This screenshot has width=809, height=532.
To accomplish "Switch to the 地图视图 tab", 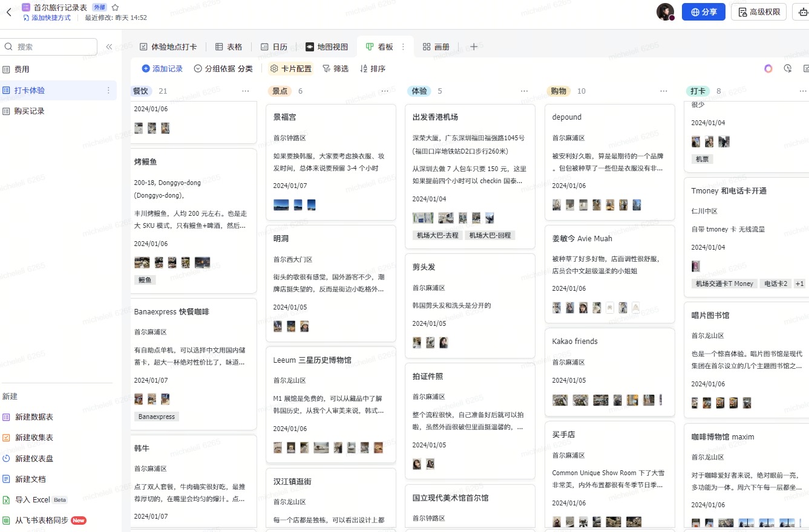I will point(327,47).
